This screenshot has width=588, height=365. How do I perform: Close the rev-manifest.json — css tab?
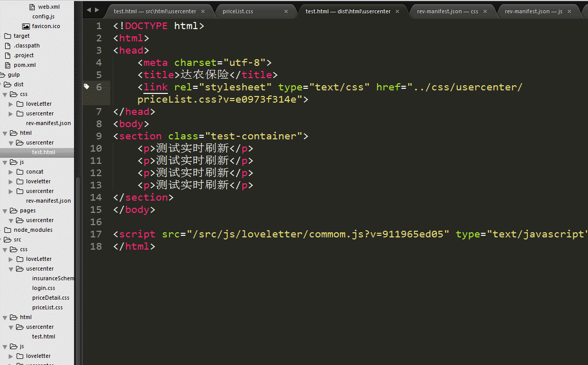(485, 12)
